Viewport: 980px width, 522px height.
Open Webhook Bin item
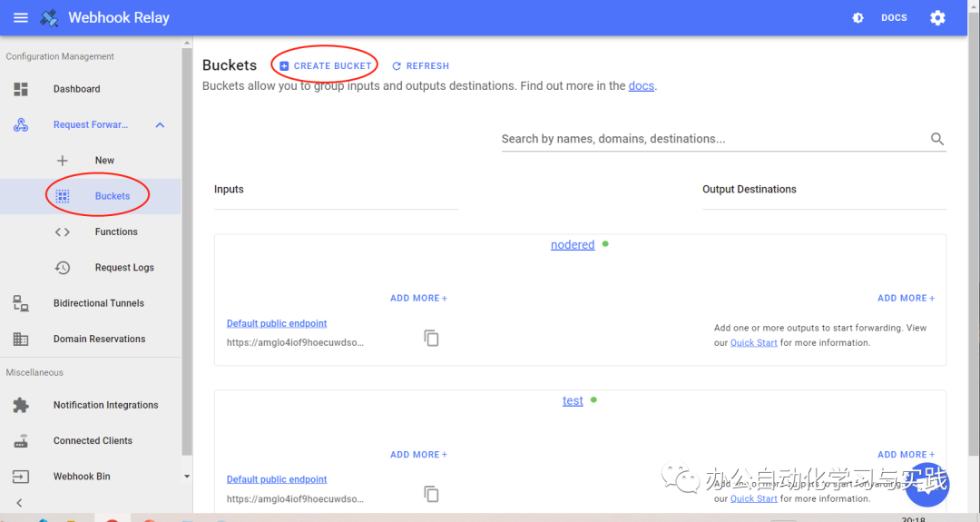82,477
